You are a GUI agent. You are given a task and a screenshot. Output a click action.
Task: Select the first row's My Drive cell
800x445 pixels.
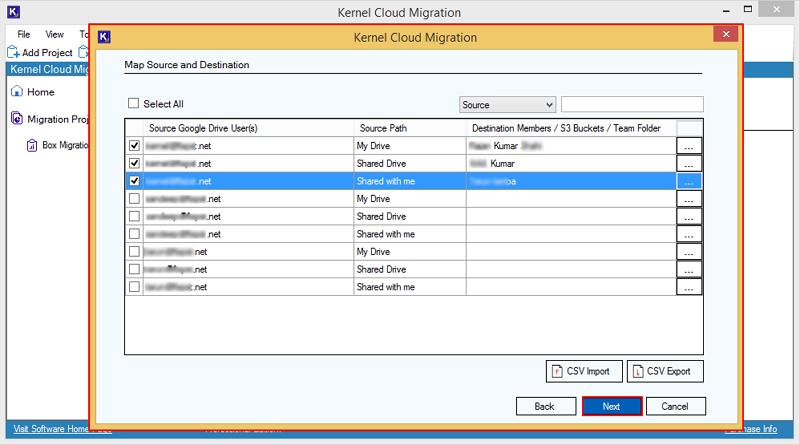(x=410, y=146)
